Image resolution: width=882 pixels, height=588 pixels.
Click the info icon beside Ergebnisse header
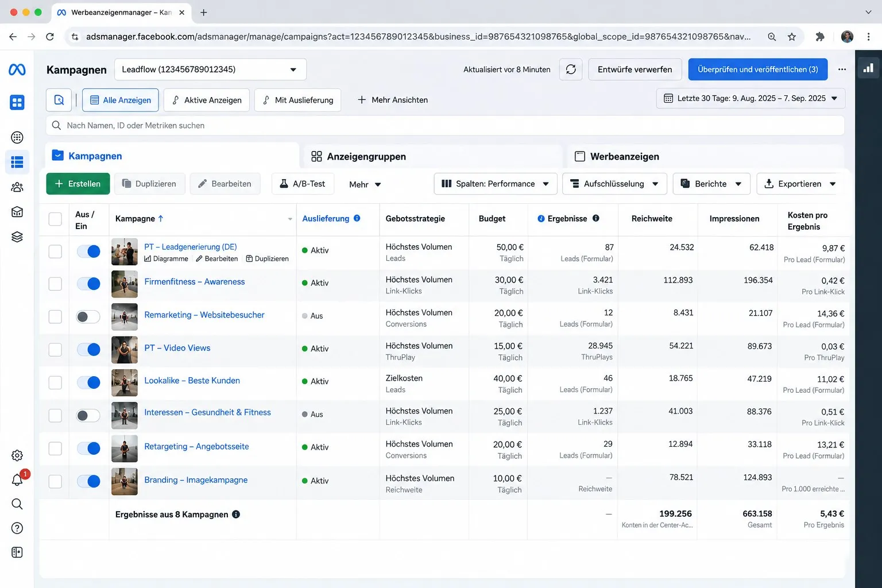pos(596,218)
